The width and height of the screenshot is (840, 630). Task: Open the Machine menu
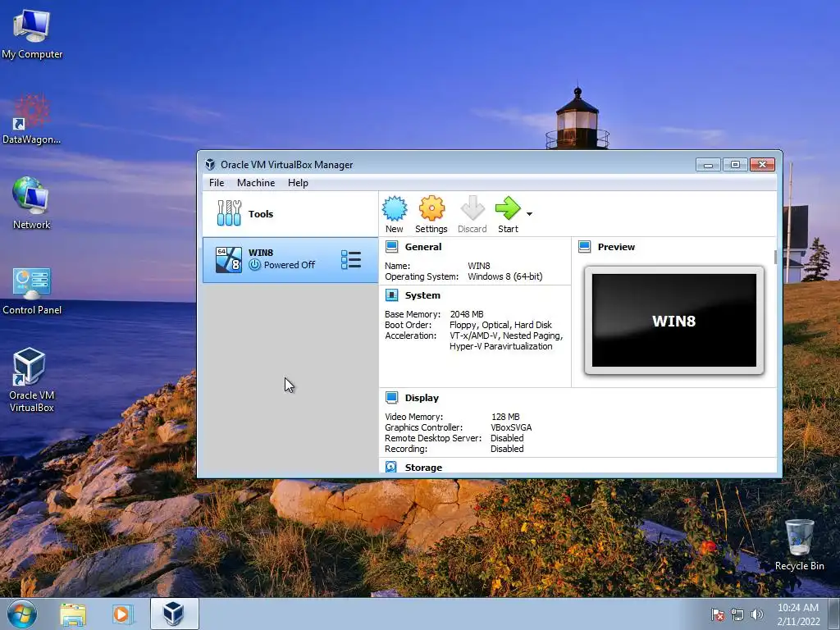coord(256,183)
